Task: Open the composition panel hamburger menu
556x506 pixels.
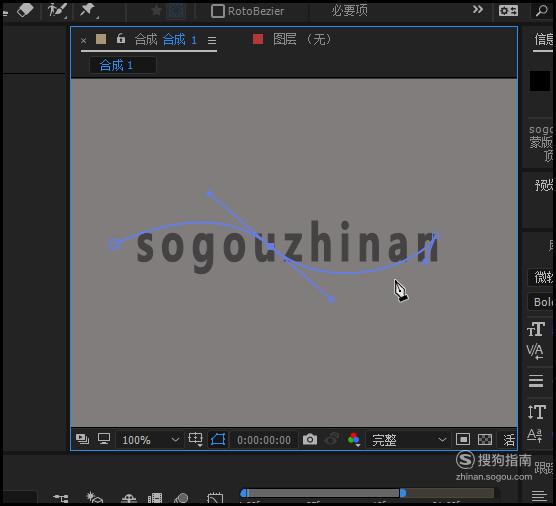Action: (x=212, y=40)
